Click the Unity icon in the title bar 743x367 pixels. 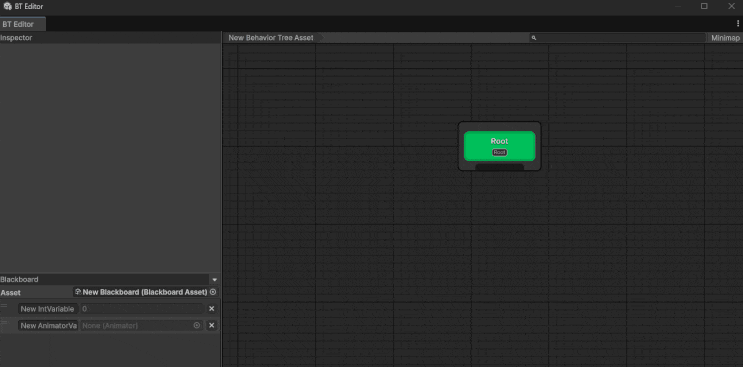tap(7, 6)
